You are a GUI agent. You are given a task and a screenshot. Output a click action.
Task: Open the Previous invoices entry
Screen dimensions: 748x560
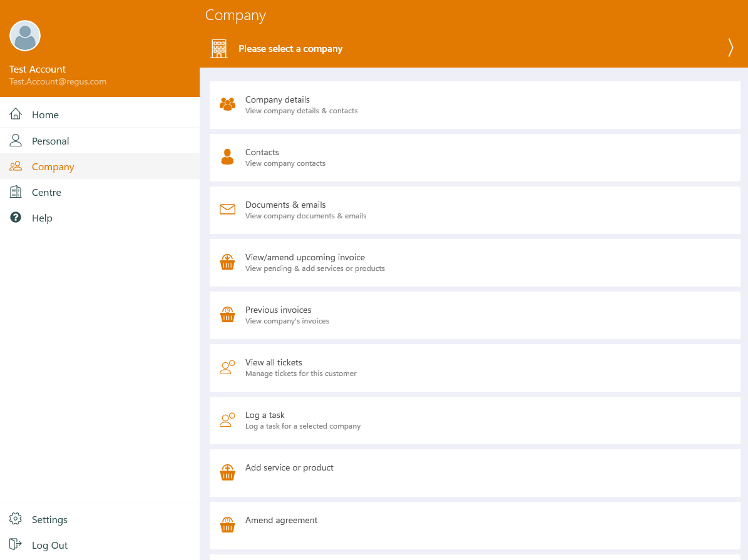click(x=278, y=310)
